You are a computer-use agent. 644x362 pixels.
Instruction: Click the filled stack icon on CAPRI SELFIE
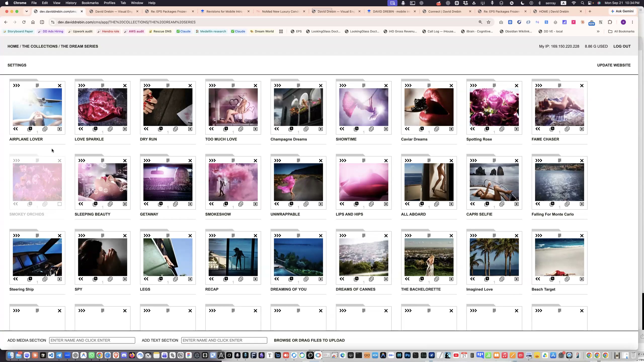(487, 204)
